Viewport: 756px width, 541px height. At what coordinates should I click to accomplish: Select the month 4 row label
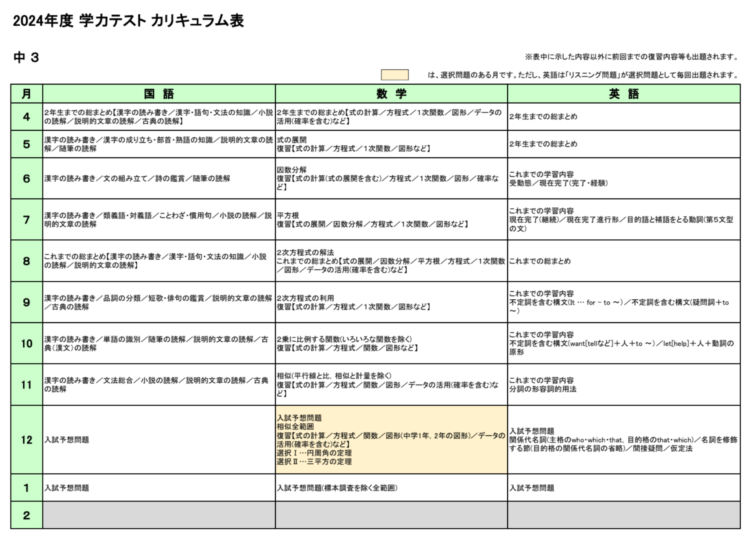(x=27, y=117)
